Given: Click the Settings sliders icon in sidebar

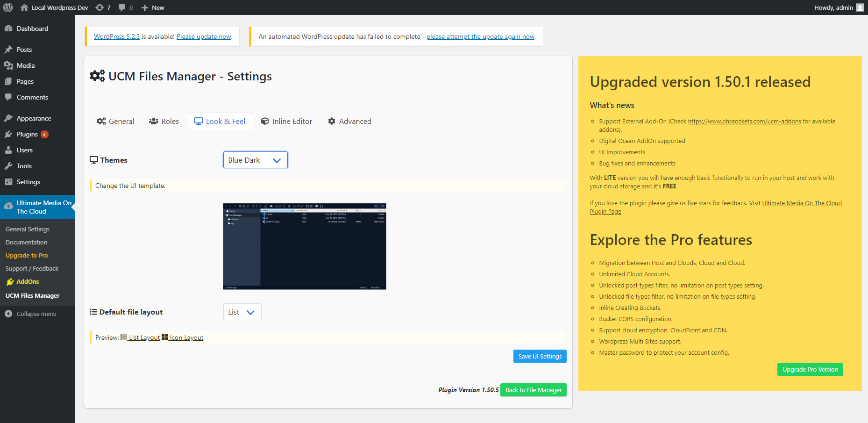Looking at the screenshot, I should [x=8, y=182].
